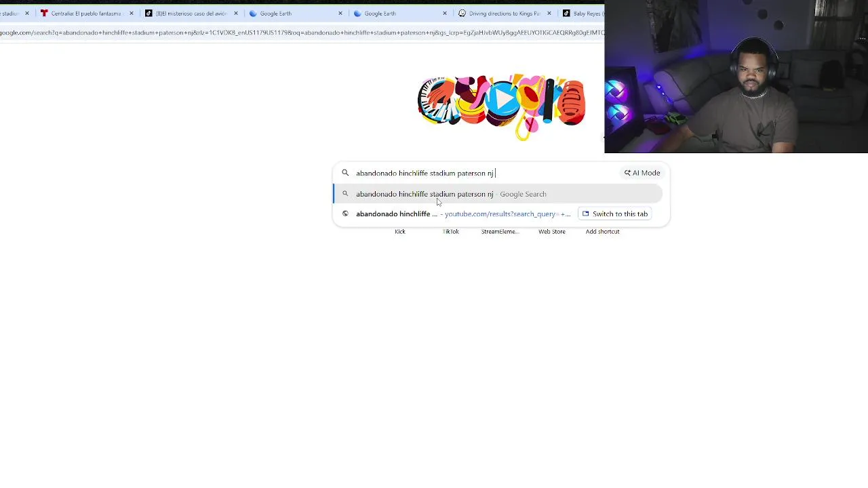Select the first Google Earth tab

296,13
